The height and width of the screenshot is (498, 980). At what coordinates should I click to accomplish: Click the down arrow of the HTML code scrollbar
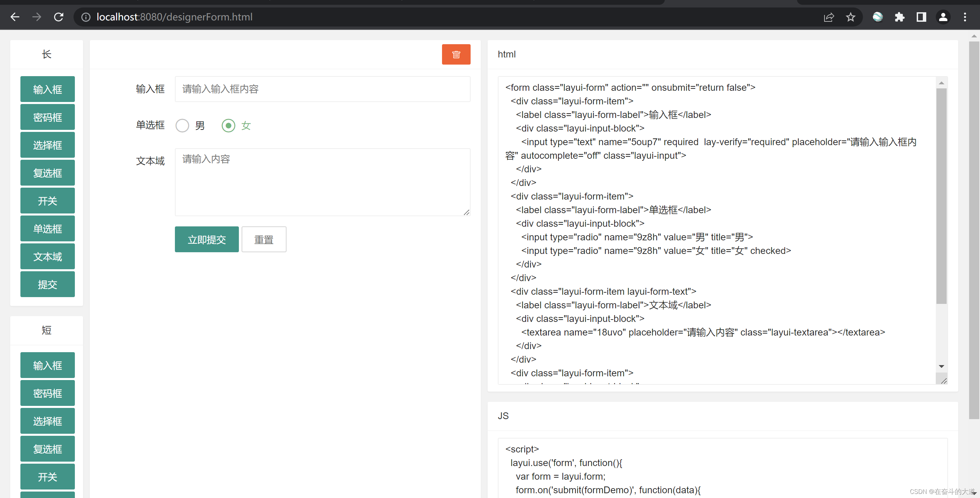(941, 366)
